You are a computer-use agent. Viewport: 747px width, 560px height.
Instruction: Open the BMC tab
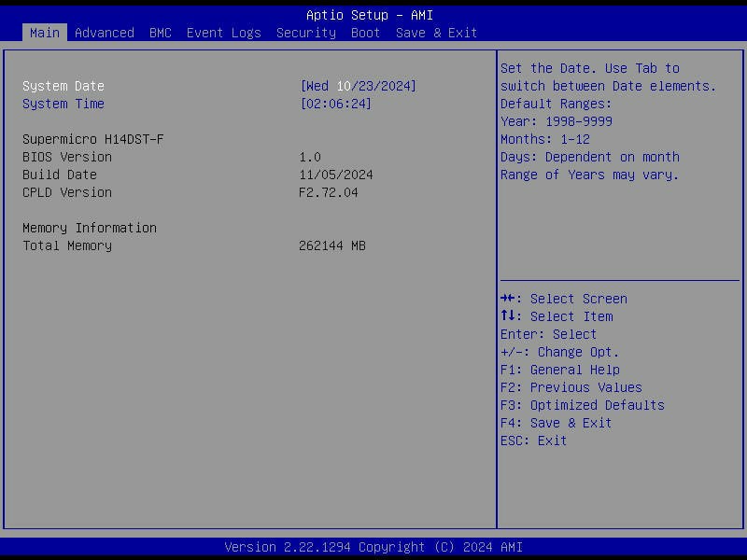[159, 33]
